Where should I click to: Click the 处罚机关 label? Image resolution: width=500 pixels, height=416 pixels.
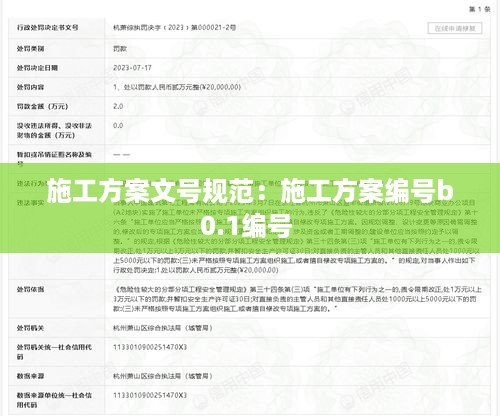(x=30, y=328)
